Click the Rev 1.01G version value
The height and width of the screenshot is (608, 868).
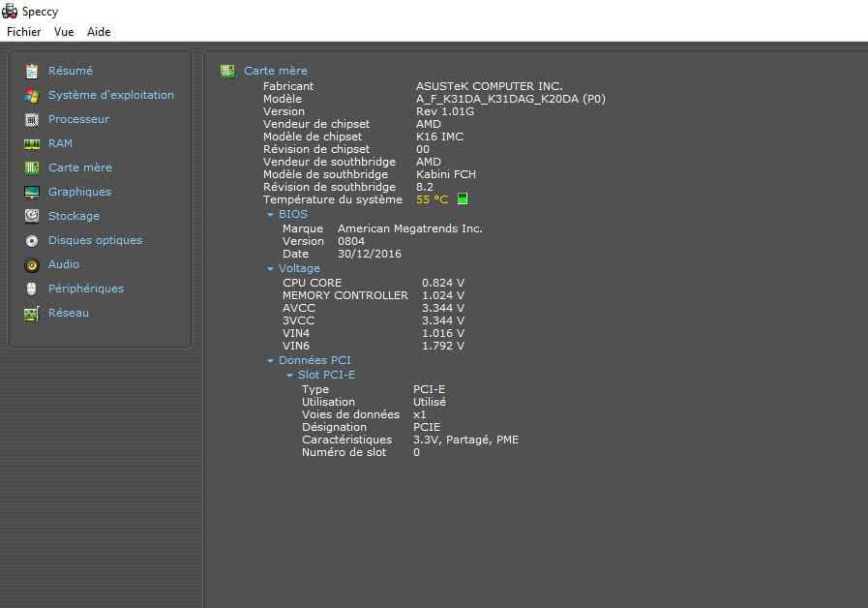coord(445,111)
